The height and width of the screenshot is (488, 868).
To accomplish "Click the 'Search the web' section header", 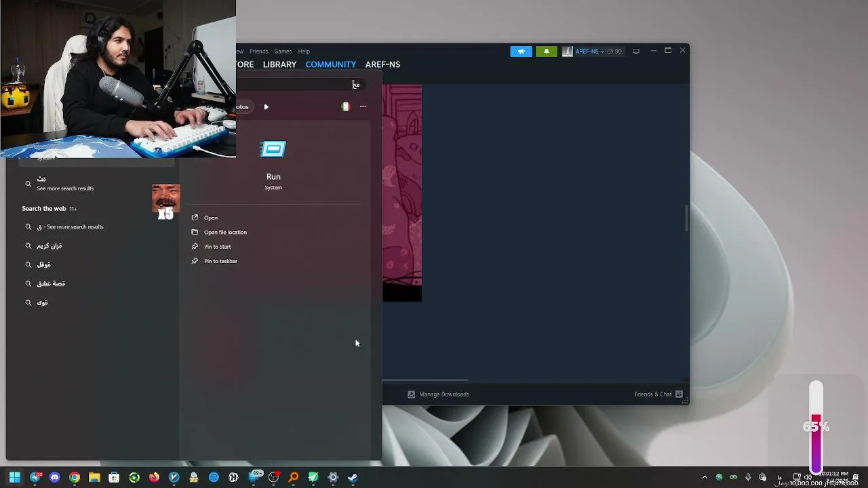I will click(x=44, y=209).
